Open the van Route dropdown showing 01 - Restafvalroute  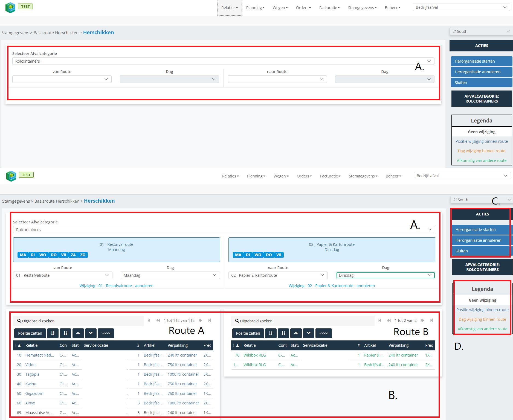point(63,275)
